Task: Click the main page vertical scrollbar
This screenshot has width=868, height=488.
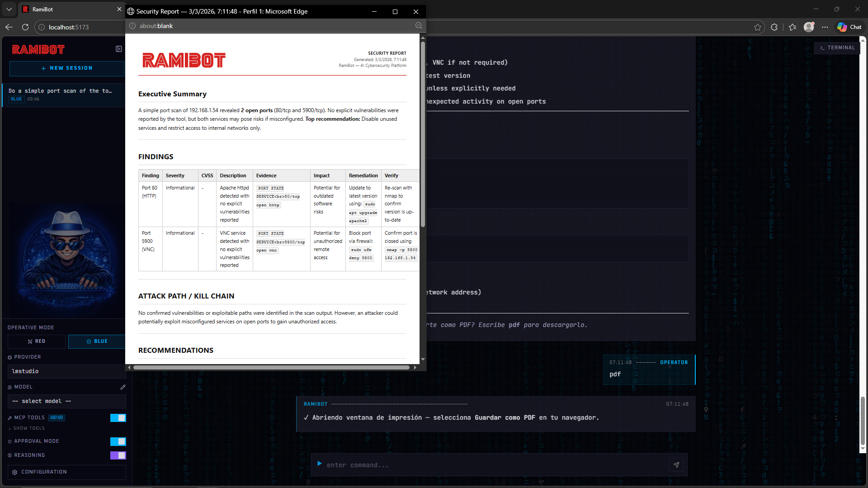Action: [863, 422]
